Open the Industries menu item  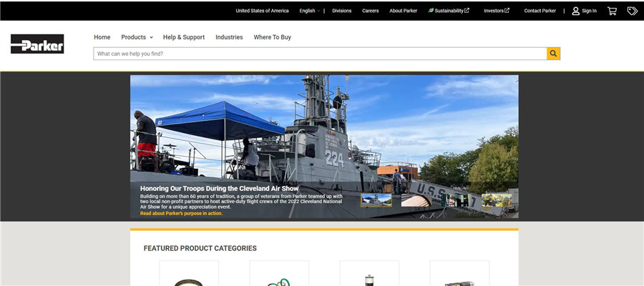[229, 37]
